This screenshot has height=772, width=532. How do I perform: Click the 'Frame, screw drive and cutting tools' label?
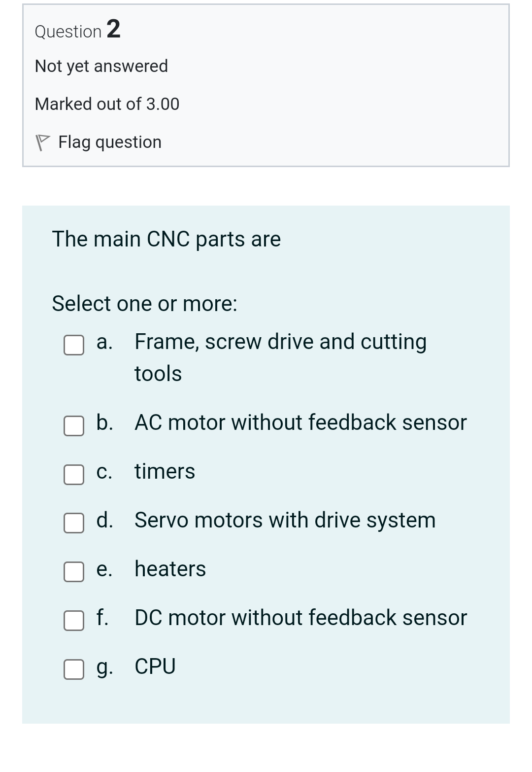(x=280, y=342)
